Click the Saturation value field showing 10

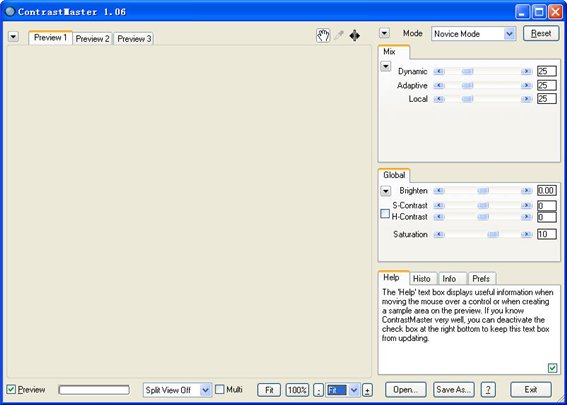point(546,234)
